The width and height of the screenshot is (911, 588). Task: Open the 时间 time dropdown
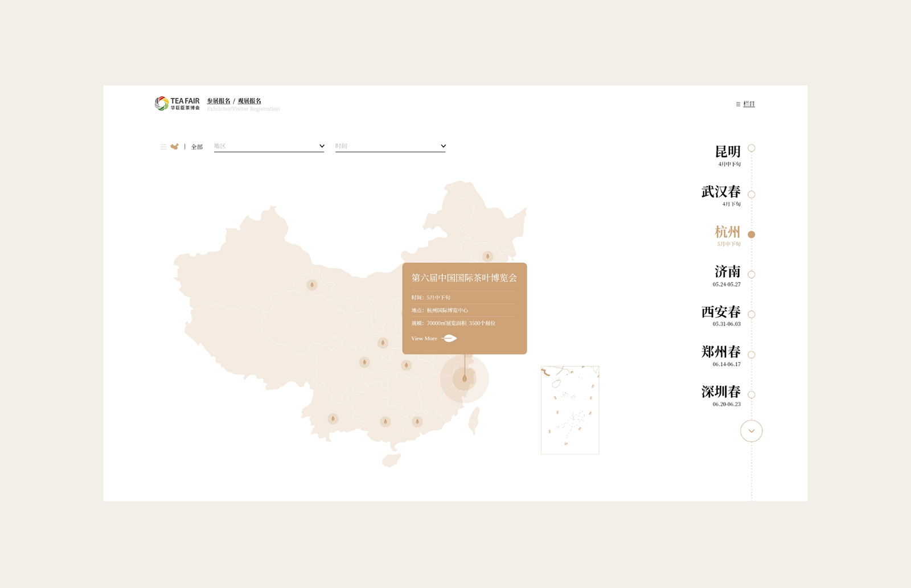[390, 146]
